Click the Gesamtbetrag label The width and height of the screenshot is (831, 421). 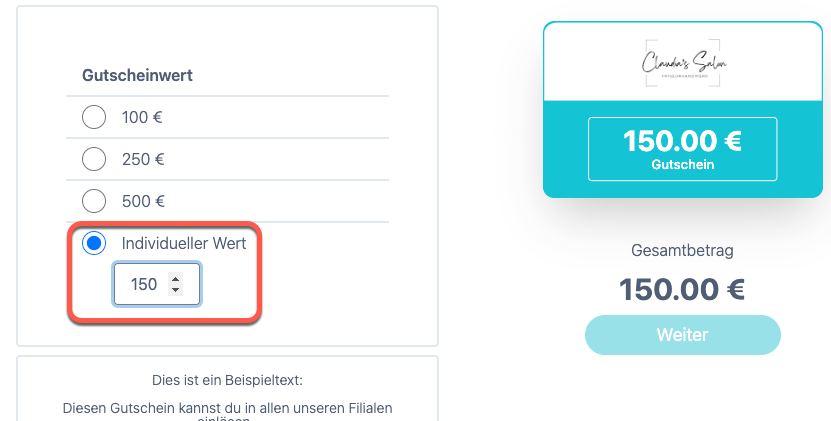coord(683,250)
